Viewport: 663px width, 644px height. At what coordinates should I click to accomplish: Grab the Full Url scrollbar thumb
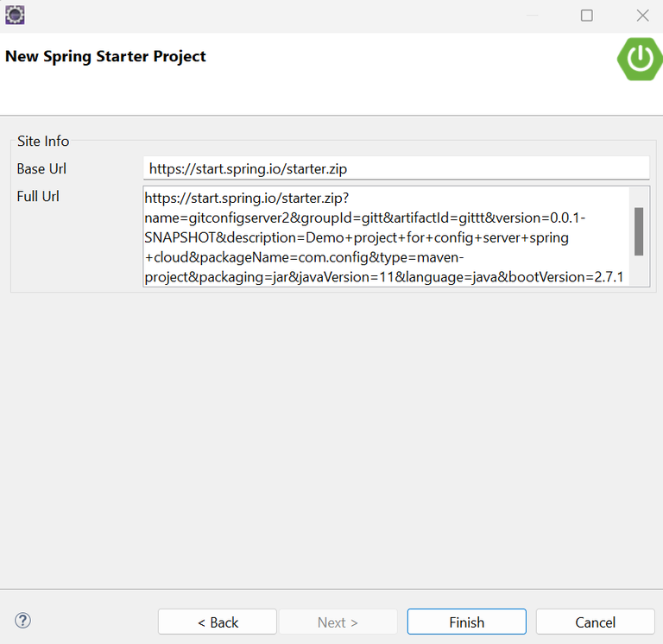tap(639, 231)
